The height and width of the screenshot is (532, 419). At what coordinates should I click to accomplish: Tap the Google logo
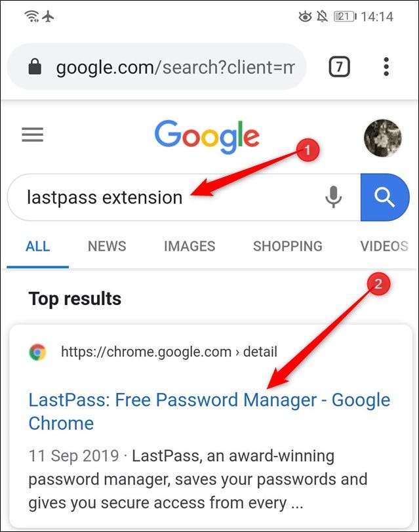(207, 136)
